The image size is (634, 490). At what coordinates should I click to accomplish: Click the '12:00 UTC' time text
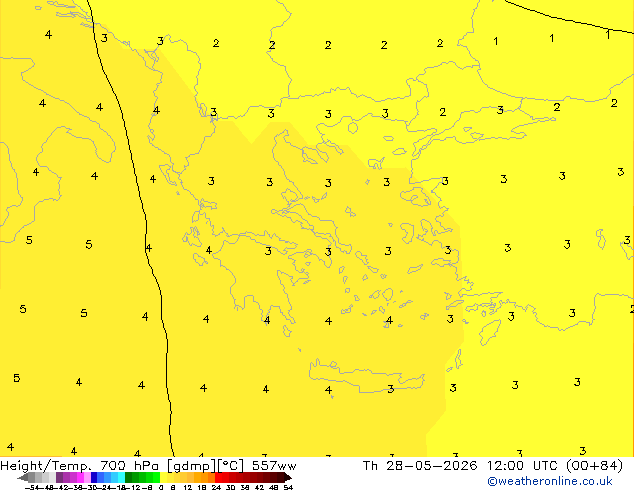pyautogui.click(x=524, y=466)
